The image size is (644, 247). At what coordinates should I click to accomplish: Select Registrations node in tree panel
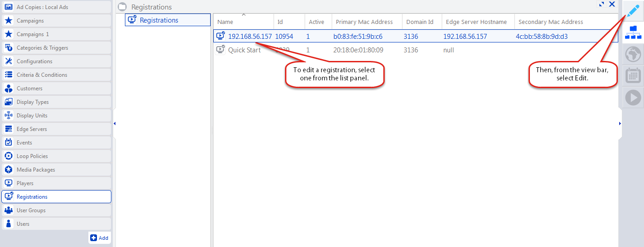(x=159, y=20)
